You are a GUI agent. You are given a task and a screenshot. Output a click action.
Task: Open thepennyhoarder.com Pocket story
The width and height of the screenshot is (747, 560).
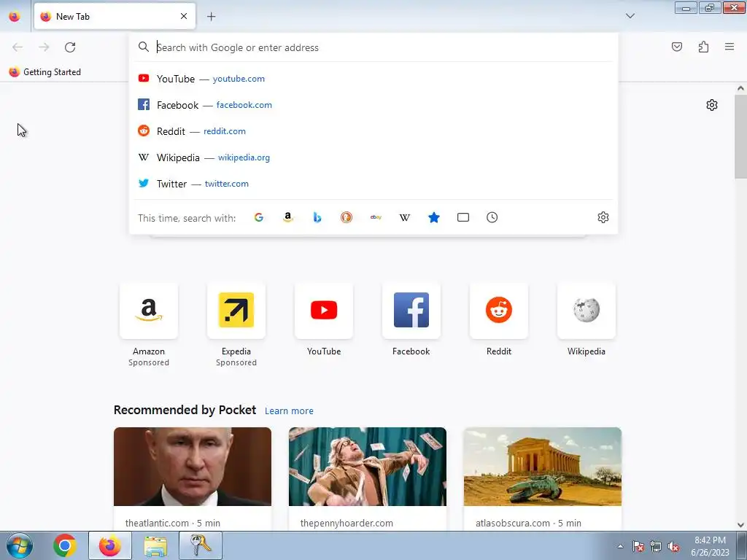tap(368, 478)
